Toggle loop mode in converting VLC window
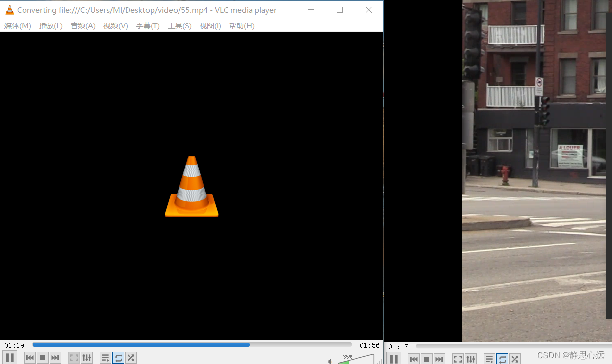 click(118, 358)
